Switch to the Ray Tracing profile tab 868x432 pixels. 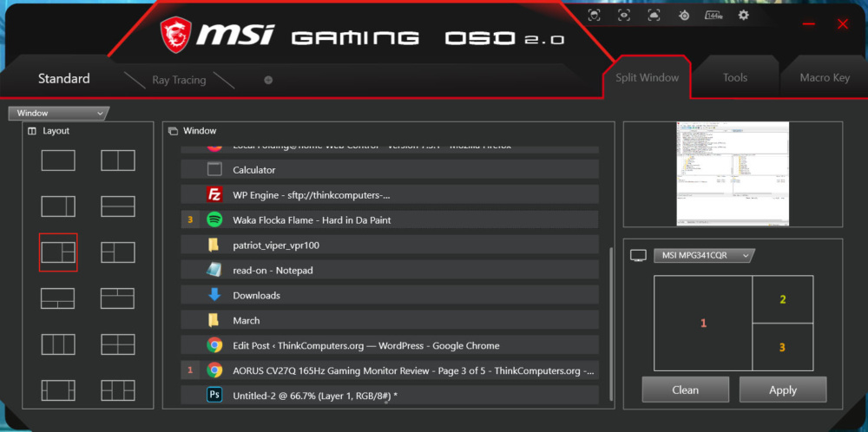[179, 80]
